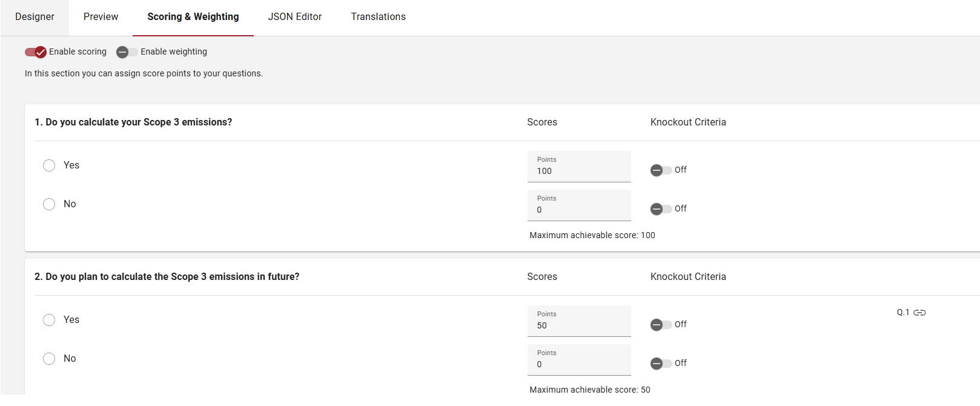The image size is (980, 406).
Task: Edit question 1 No answer Points field
Action: pos(578,210)
